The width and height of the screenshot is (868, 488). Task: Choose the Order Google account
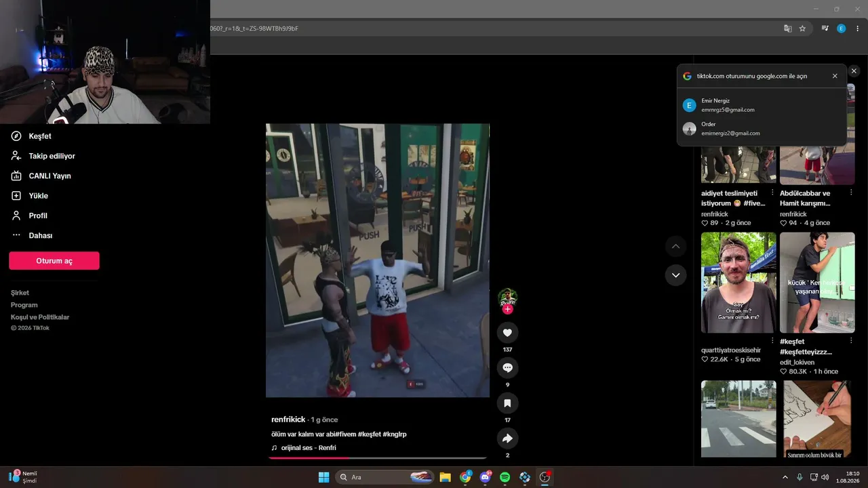click(x=762, y=129)
